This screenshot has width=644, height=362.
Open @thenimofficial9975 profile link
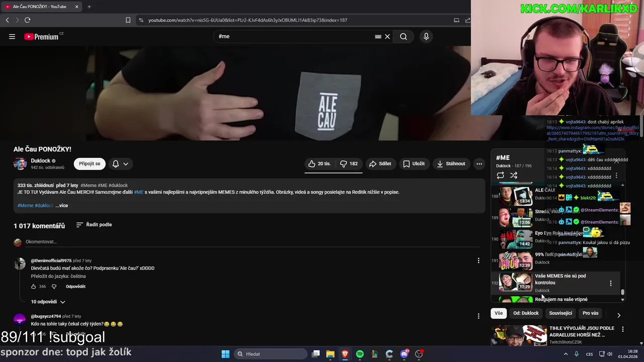click(51, 261)
